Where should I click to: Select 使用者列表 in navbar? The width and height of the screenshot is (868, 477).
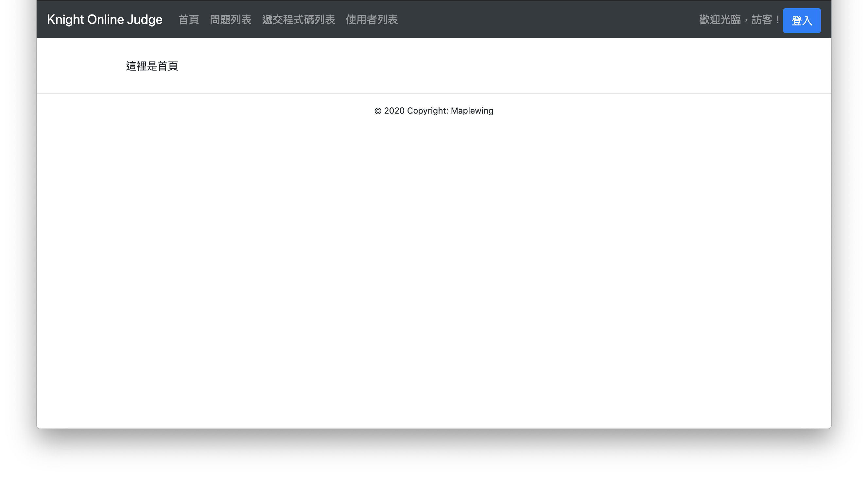click(x=372, y=20)
